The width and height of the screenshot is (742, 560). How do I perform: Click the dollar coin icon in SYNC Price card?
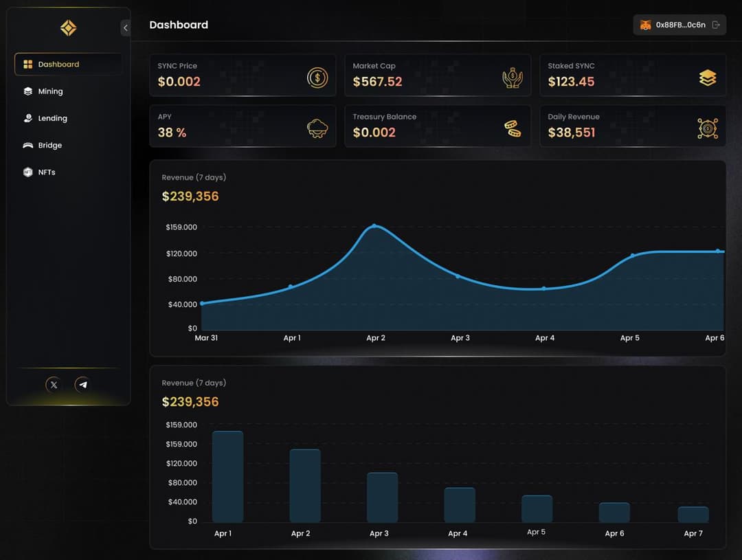pos(317,78)
